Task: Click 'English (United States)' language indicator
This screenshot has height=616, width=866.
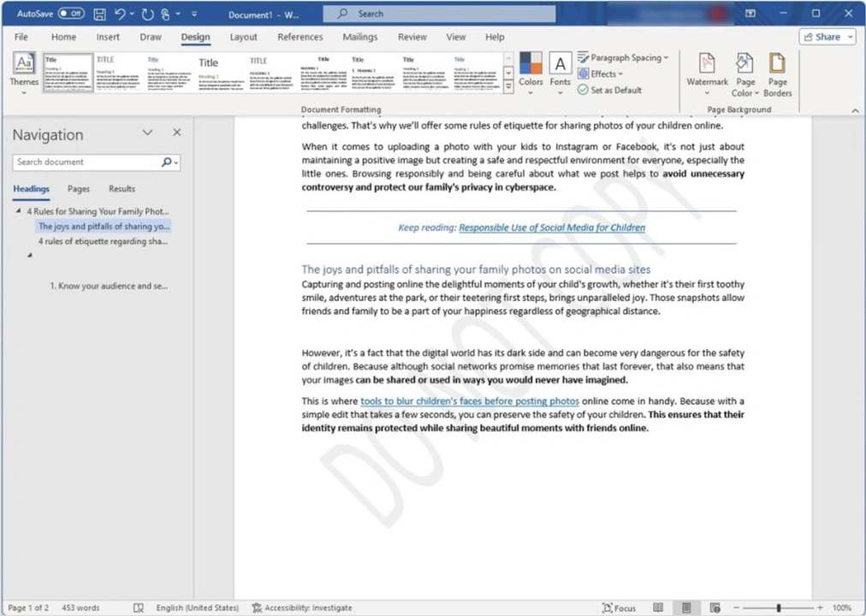Action: (197, 607)
